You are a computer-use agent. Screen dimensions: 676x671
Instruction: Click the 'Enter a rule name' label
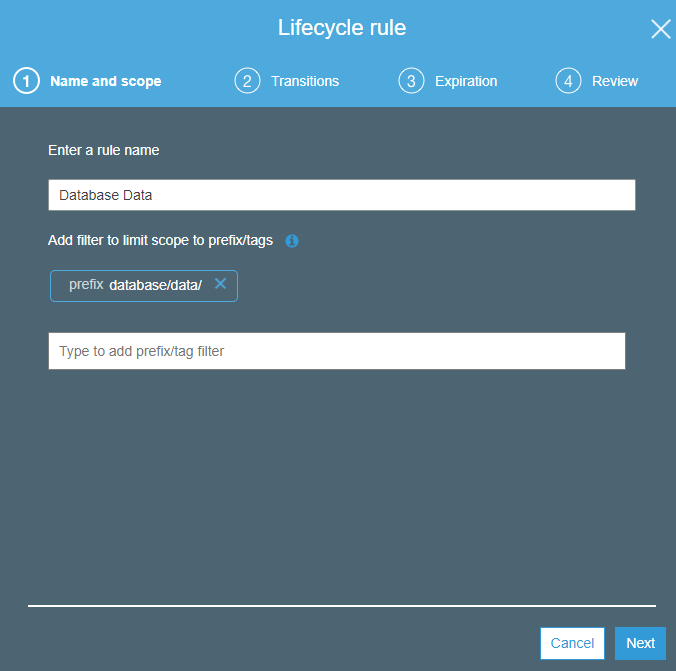[103, 150]
